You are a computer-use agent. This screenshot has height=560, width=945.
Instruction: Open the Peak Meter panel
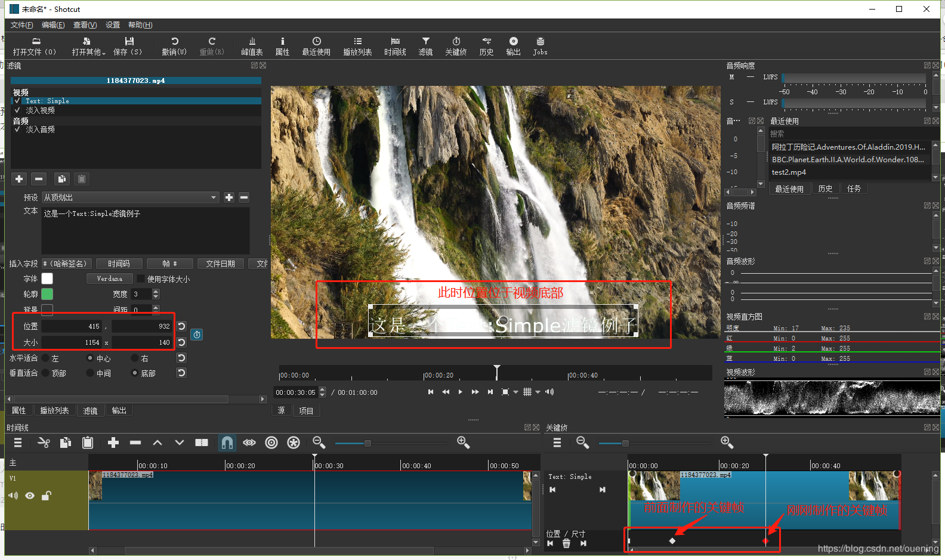click(252, 46)
